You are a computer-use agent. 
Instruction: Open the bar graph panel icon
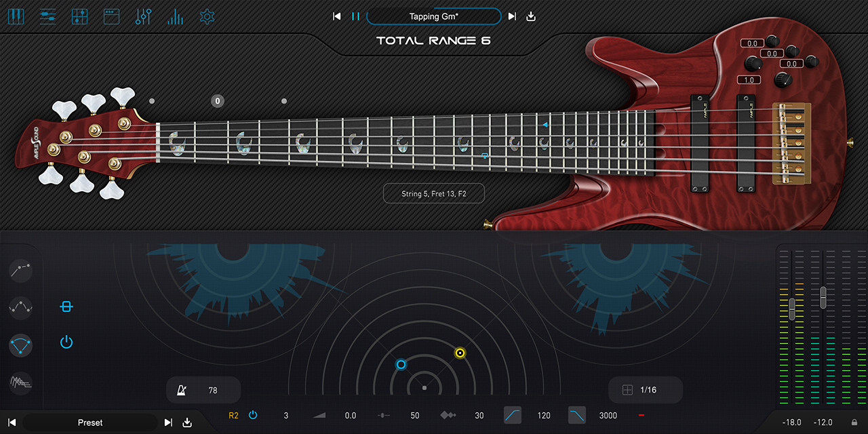tap(175, 16)
